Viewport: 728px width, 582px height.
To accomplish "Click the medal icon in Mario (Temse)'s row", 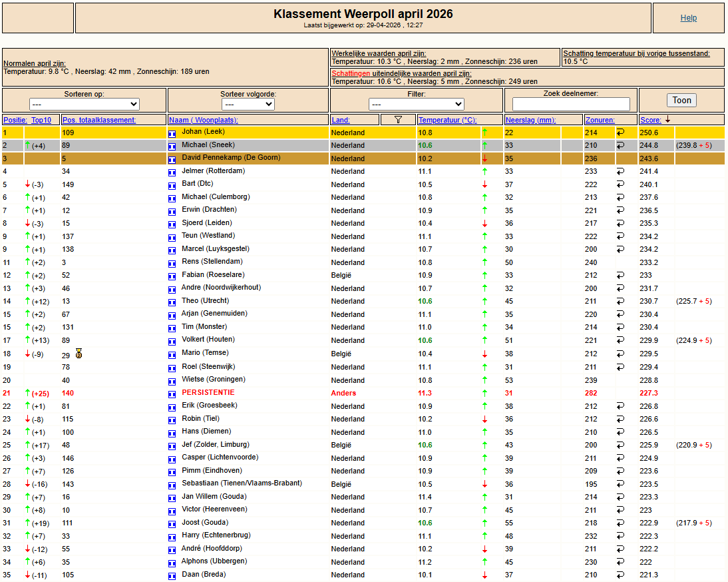I will click(79, 353).
